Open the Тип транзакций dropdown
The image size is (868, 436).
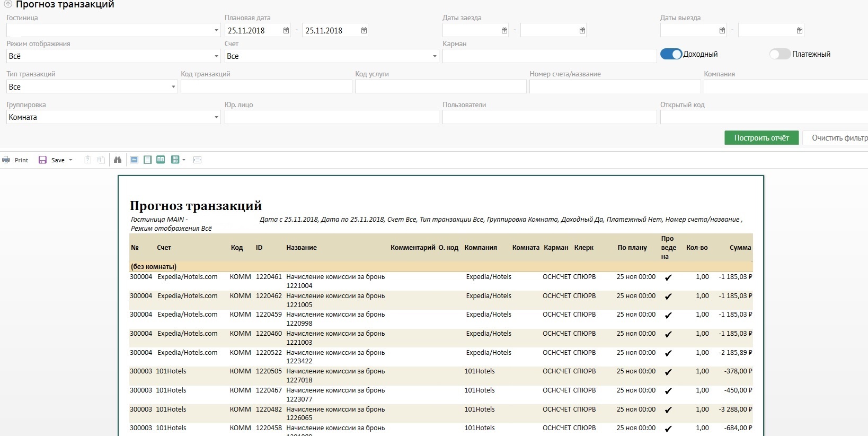[x=173, y=87]
